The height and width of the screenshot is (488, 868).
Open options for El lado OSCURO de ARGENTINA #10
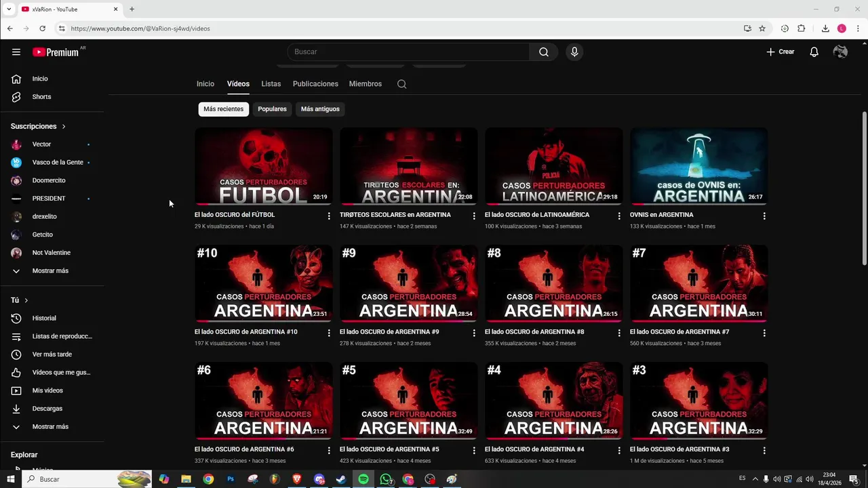329,333
